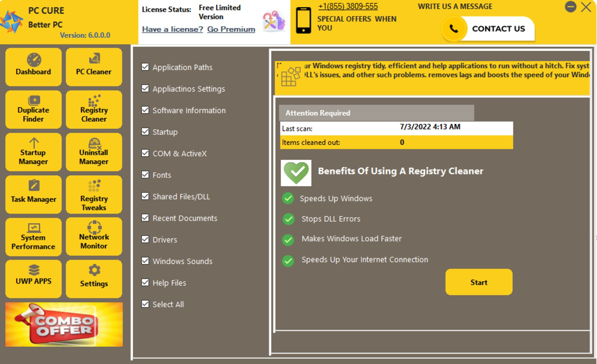Select Registry Cleaner in sidebar
The height and width of the screenshot is (364, 597).
pyautogui.click(x=94, y=109)
